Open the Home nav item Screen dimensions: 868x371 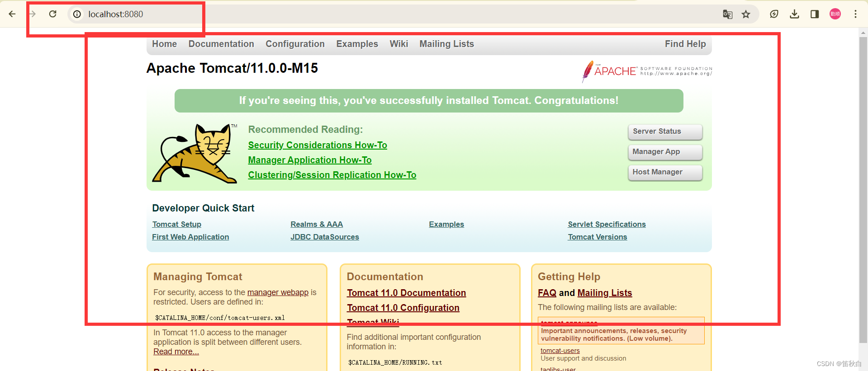164,44
